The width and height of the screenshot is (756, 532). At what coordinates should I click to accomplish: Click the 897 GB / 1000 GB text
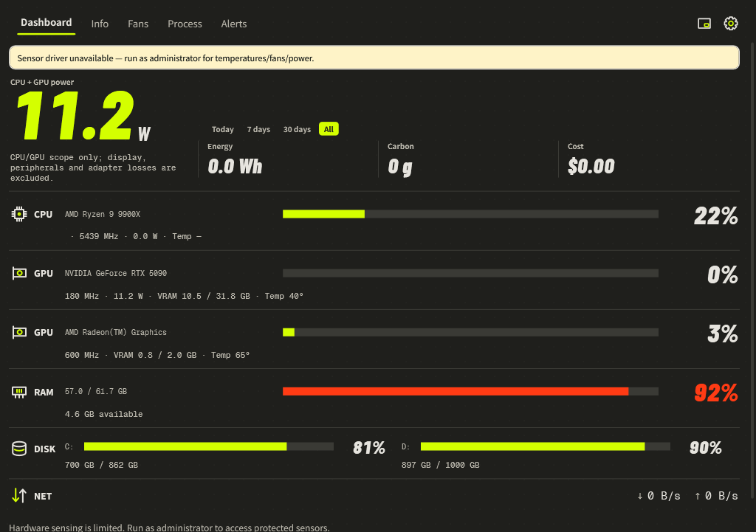pyautogui.click(x=440, y=465)
